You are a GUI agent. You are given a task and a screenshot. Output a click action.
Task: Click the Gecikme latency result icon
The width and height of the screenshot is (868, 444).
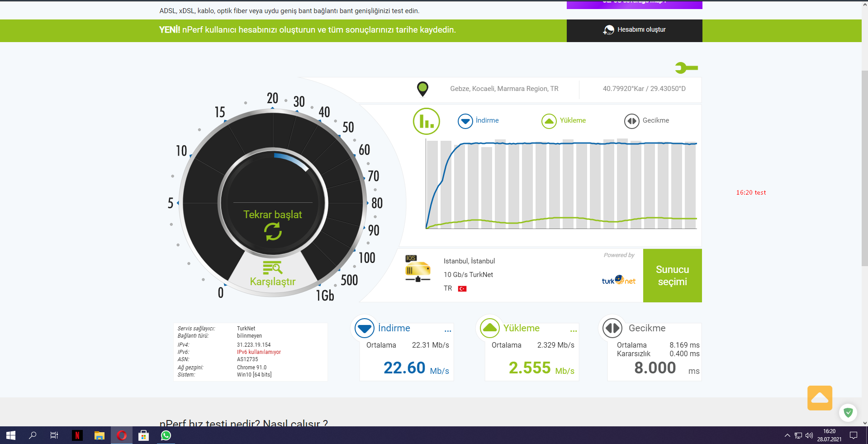[x=612, y=328]
